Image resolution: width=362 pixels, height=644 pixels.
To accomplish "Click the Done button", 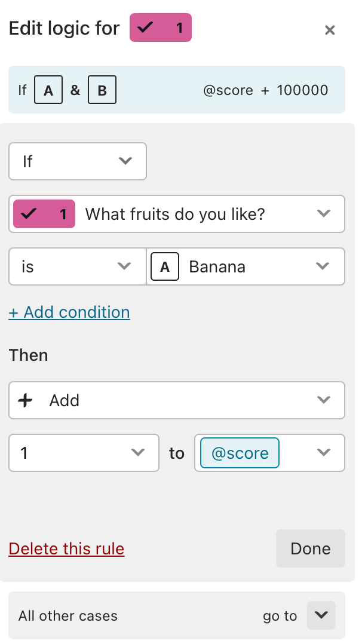I will (311, 548).
